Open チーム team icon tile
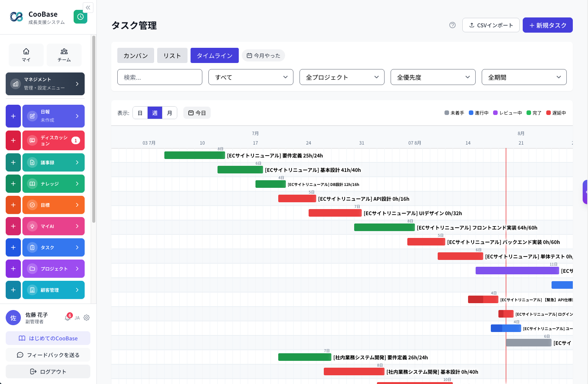 (64, 55)
